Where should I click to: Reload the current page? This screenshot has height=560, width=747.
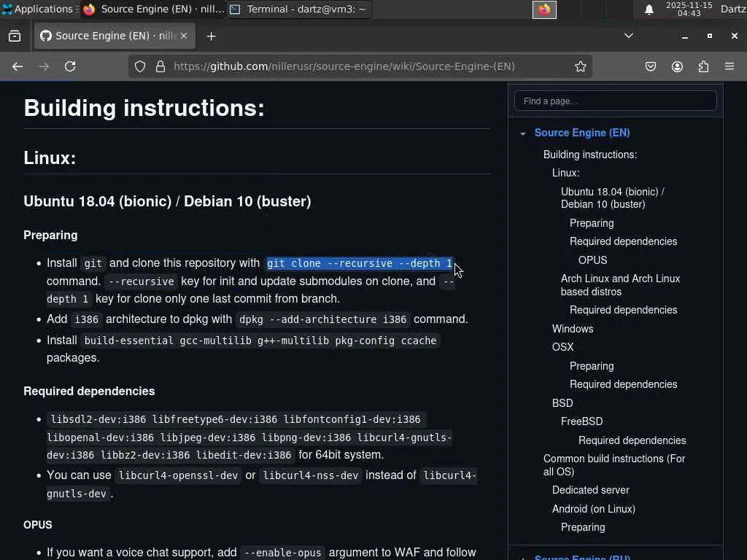pos(70,66)
